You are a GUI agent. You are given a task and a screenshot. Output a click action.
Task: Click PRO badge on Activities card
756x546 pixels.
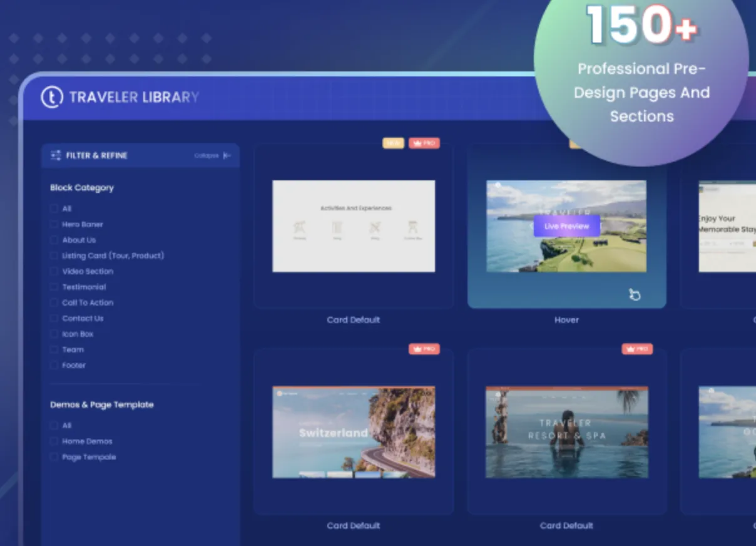pyautogui.click(x=424, y=143)
